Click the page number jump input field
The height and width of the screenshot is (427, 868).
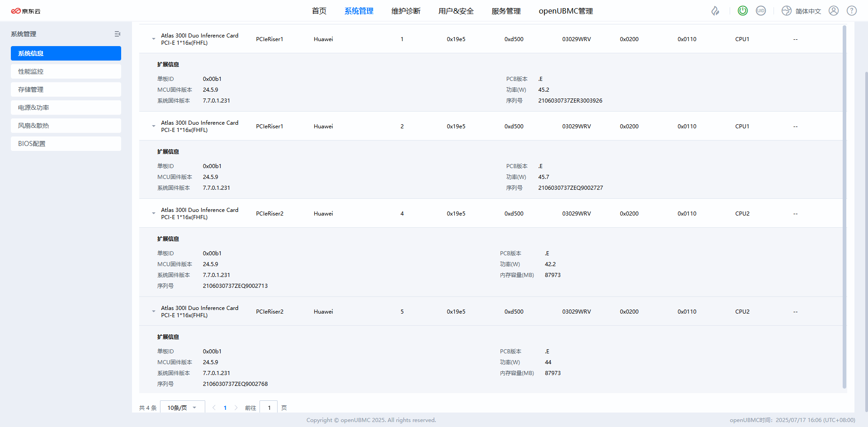coord(269,408)
